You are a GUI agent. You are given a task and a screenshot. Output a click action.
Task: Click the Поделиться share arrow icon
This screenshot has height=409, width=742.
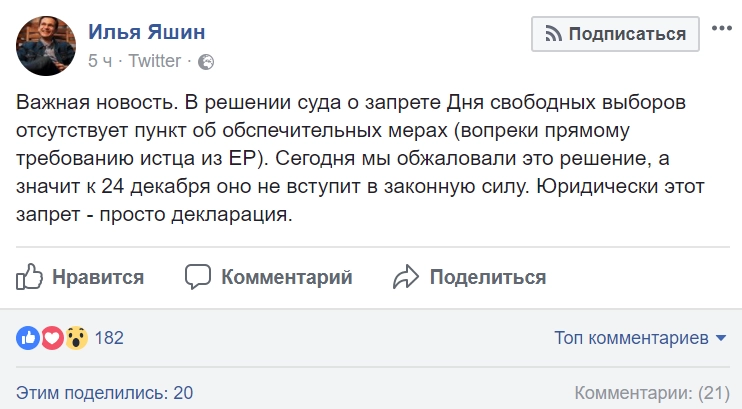click(404, 277)
